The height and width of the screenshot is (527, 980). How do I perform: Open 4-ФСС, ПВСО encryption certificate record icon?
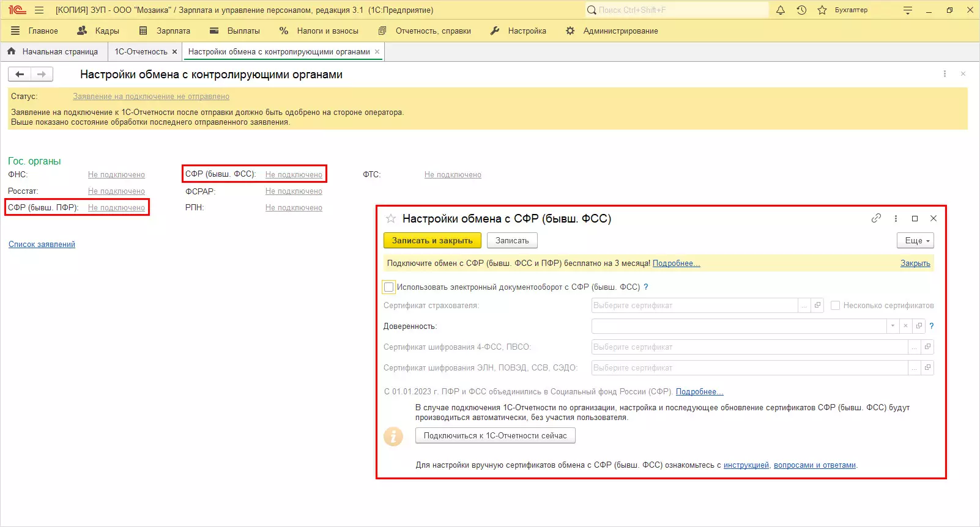pyautogui.click(x=928, y=347)
